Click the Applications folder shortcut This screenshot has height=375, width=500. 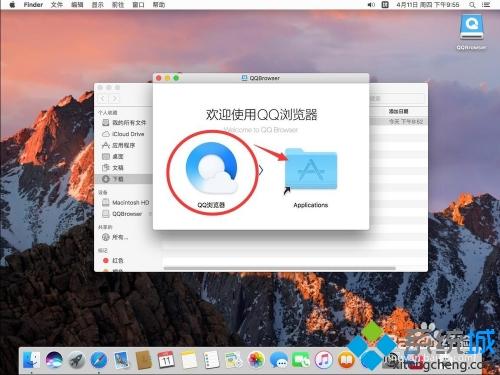(311, 169)
